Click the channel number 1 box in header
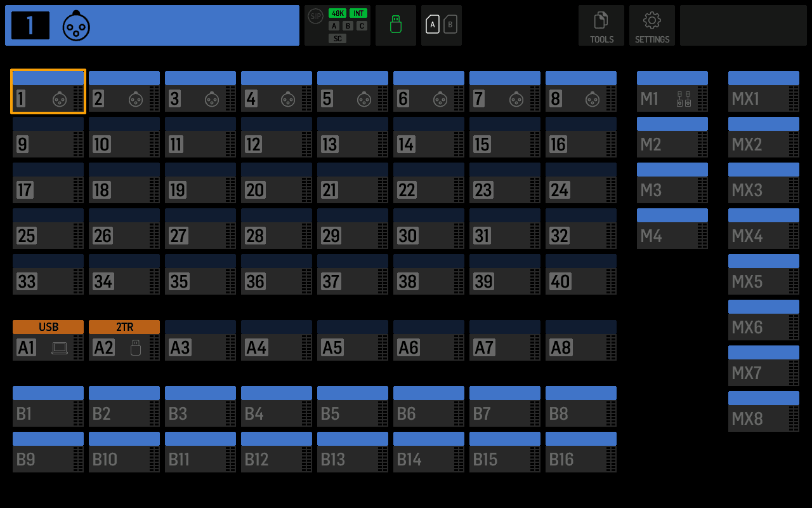This screenshot has width=812, height=508. pyautogui.click(x=30, y=25)
